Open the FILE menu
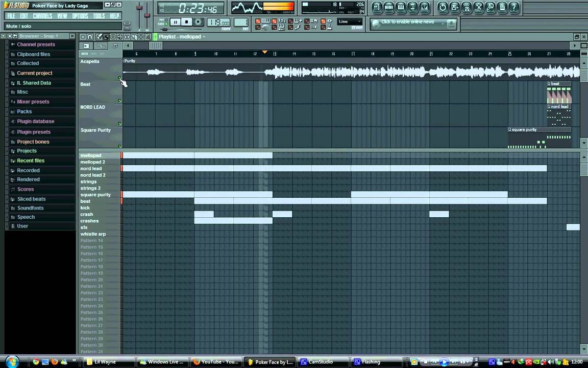 [x=11, y=16]
